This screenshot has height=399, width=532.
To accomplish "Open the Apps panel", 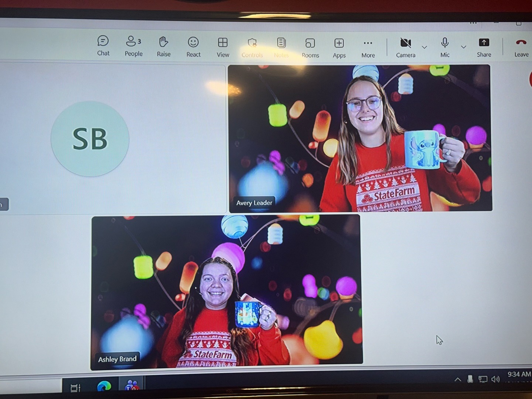I will [x=339, y=48].
